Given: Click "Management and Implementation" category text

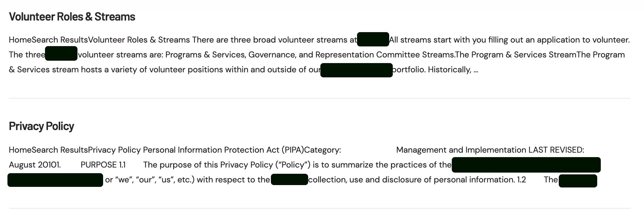Looking at the screenshot, I should [461, 150].
